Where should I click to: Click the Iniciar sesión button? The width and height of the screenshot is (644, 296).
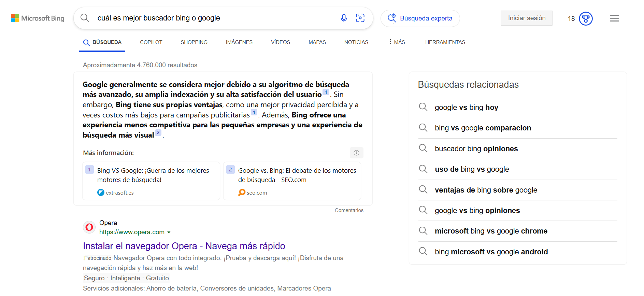[x=527, y=18]
